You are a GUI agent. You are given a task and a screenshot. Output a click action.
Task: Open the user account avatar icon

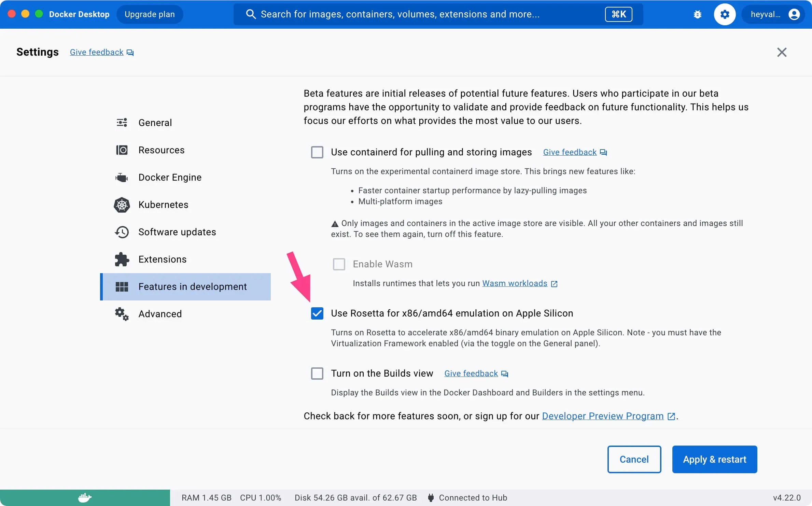point(794,14)
